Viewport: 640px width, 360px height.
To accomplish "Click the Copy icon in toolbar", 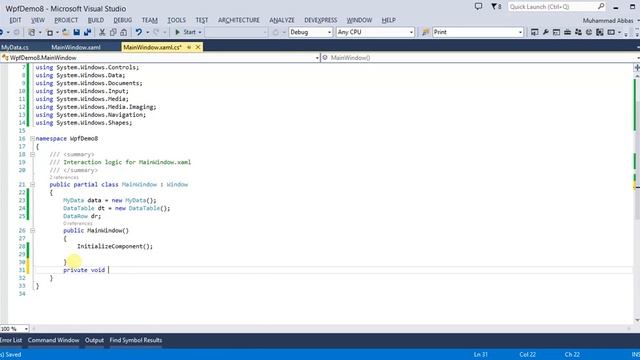I will 113,32.
